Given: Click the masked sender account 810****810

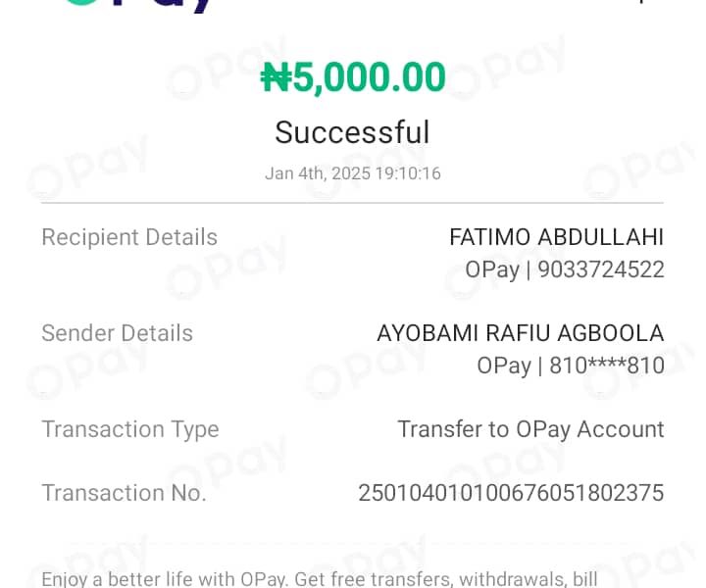Looking at the screenshot, I should 607,366.
